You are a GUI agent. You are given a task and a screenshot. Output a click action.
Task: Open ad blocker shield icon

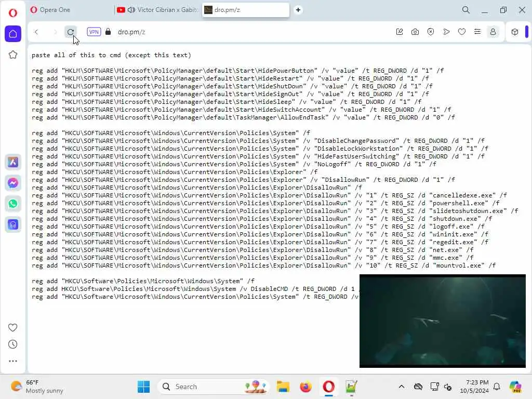tap(431, 32)
